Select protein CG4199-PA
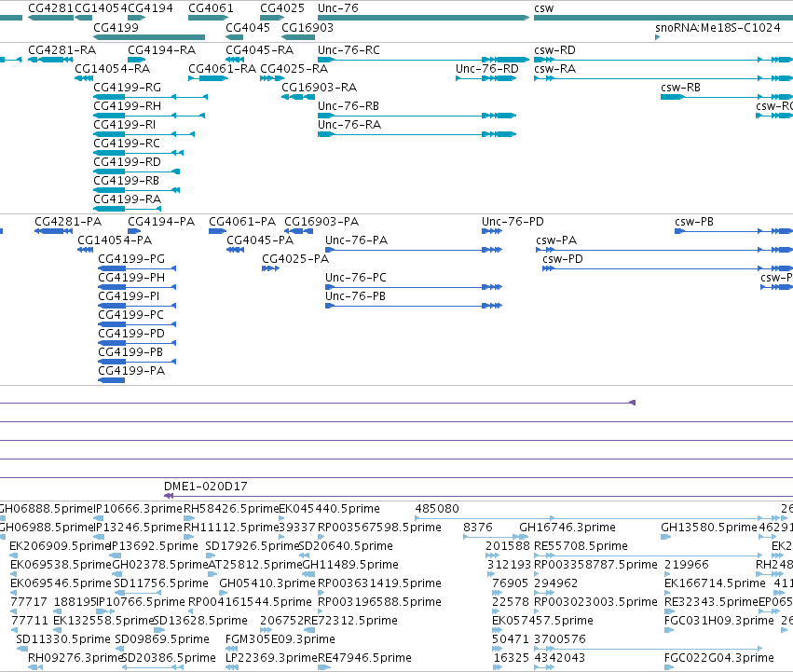This screenshot has width=793, height=672. (x=131, y=371)
